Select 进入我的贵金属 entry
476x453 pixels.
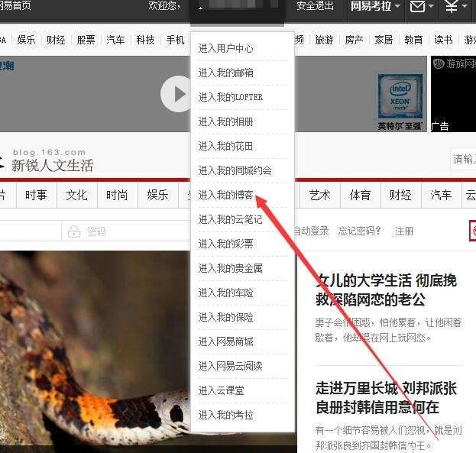click(x=230, y=268)
